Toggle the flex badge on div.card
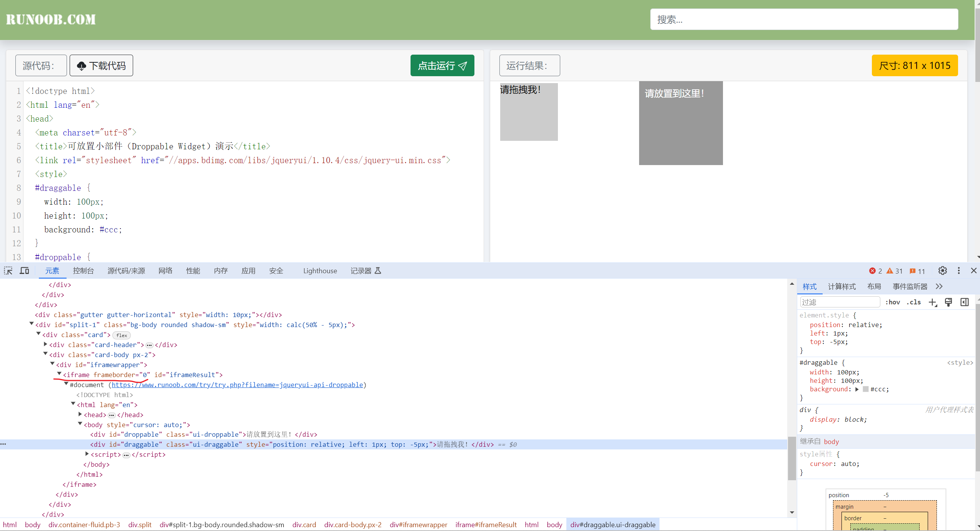 pyautogui.click(x=122, y=335)
